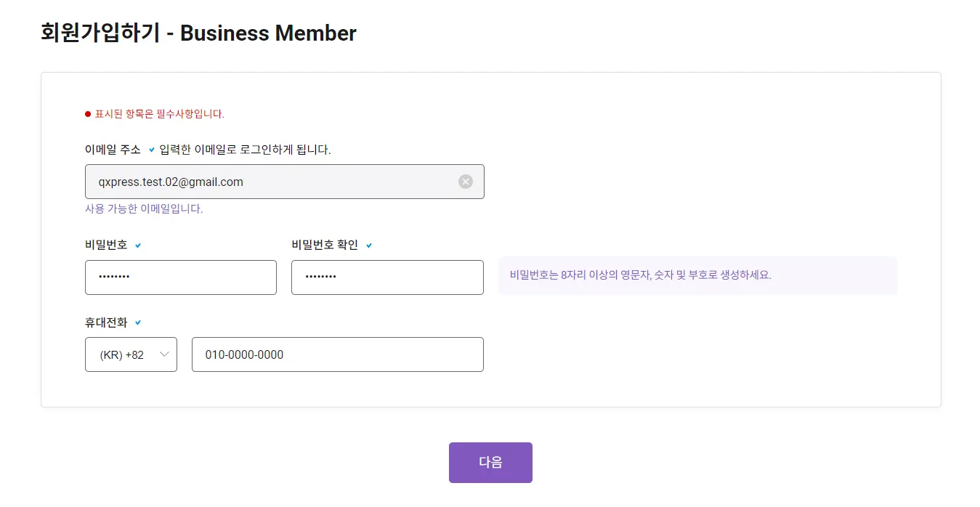Click the checkmark icon beside 비밀번호 확인
Screen dimensions: 980x507
click(x=369, y=246)
